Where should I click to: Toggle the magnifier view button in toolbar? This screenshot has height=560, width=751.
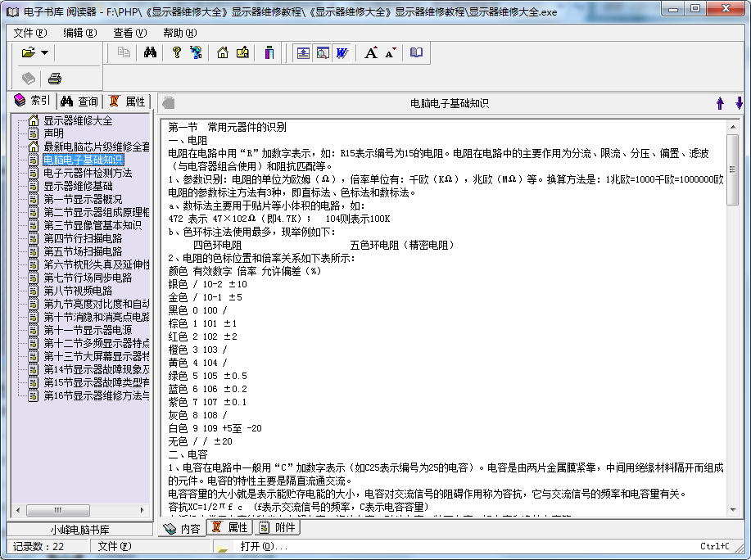click(323, 52)
